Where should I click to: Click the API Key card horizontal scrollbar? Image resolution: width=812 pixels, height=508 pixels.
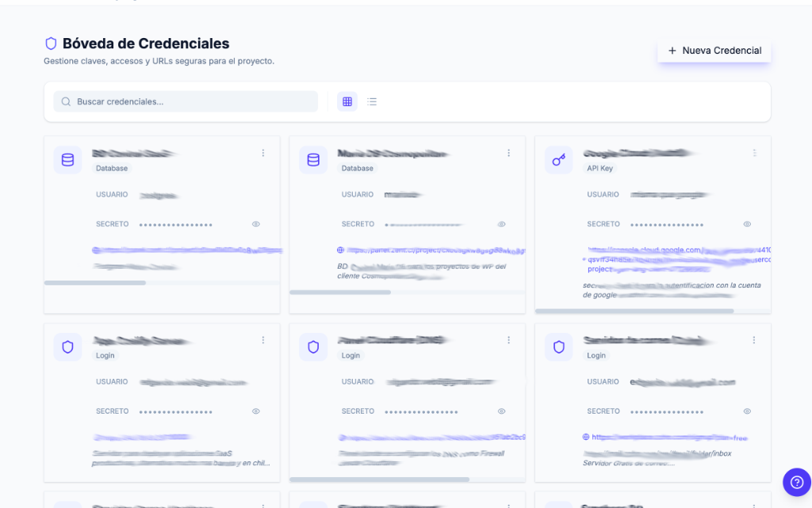pyautogui.click(x=634, y=311)
